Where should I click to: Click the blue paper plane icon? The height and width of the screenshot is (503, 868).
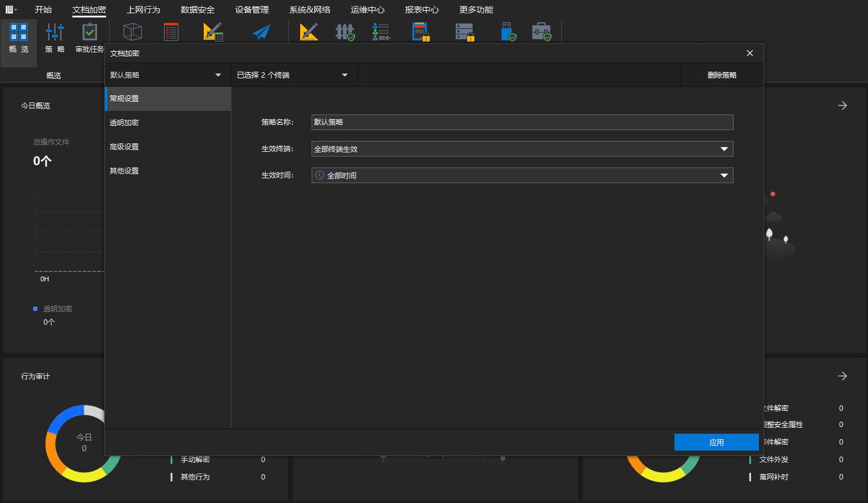point(262,32)
